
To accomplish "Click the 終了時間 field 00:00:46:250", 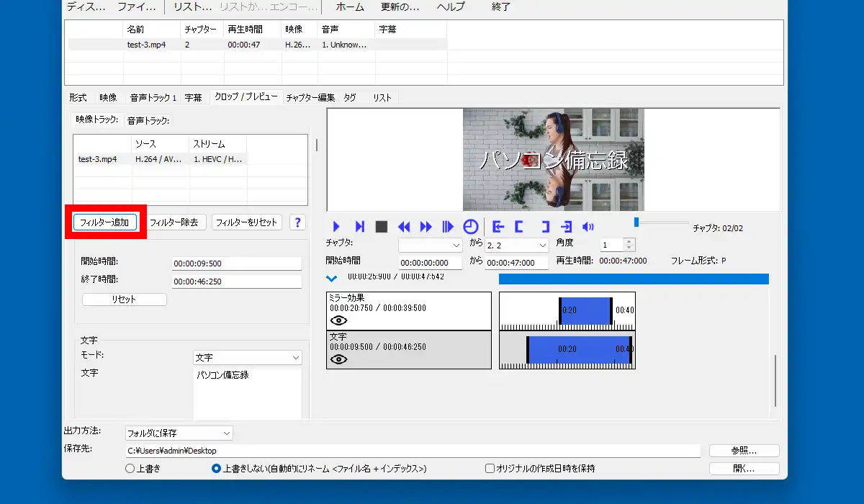I will click(x=237, y=282).
